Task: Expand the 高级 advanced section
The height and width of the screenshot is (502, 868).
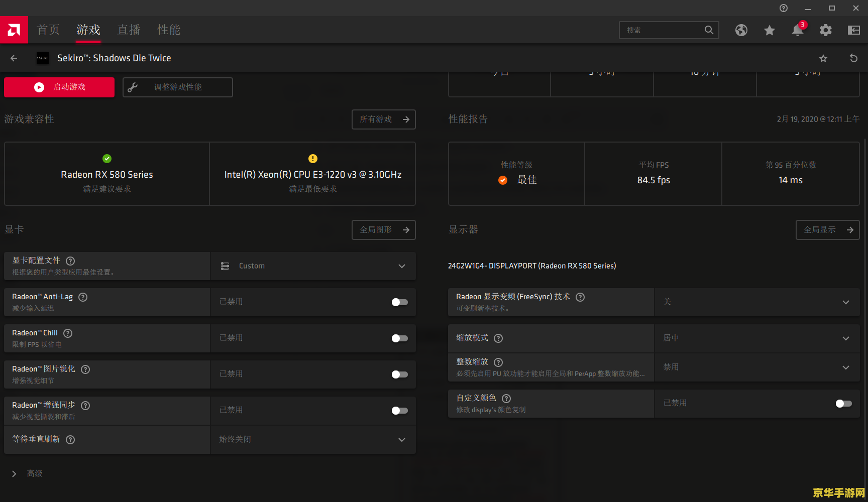Action: tap(28, 473)
